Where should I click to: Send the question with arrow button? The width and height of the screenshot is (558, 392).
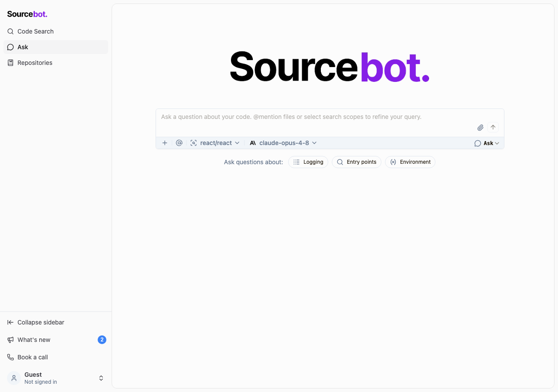(493, 127)
